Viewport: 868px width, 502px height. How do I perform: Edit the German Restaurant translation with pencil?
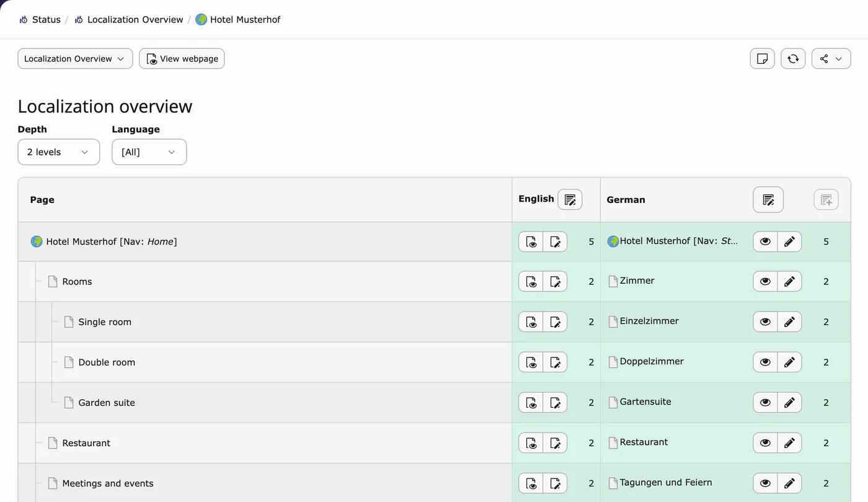(789, 443)
